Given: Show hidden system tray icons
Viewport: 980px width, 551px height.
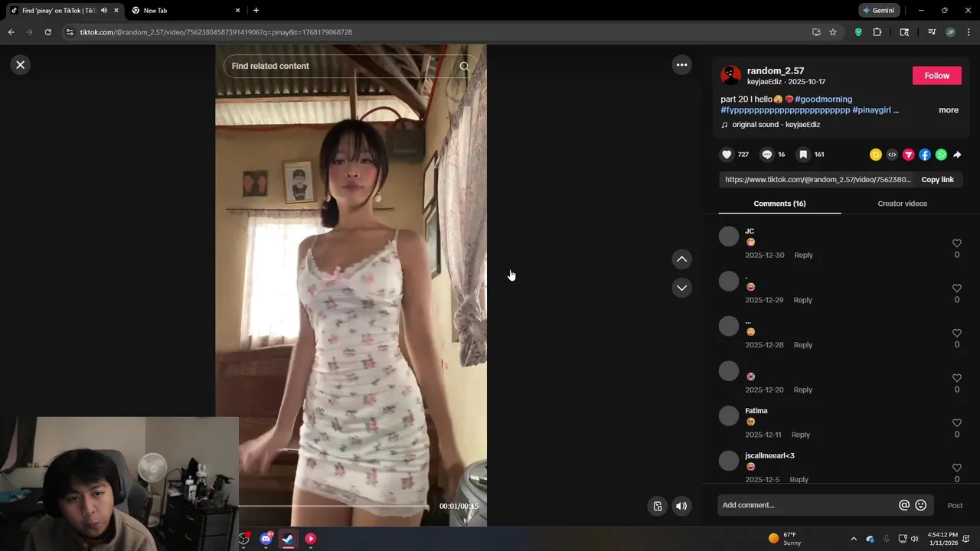Looking at the screenshot, I should pos(854,539).
